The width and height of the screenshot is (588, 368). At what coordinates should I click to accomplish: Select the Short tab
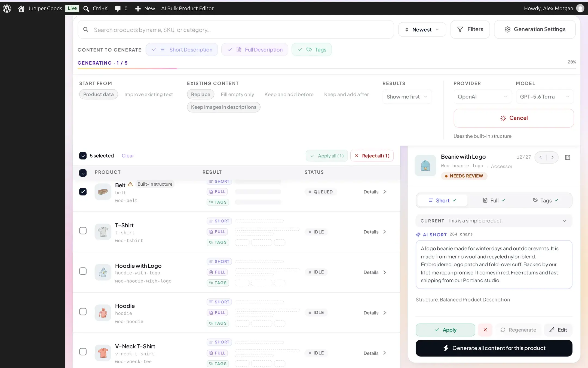tap(442, 200)
